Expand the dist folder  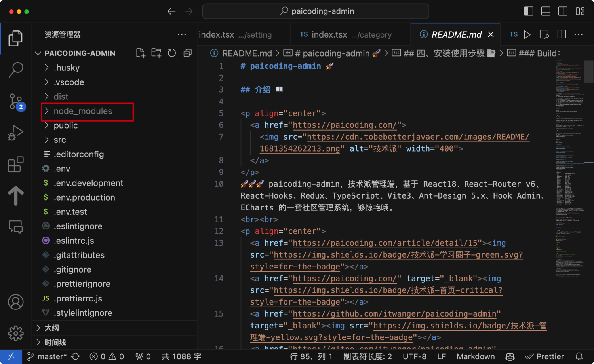coord(114,97)
